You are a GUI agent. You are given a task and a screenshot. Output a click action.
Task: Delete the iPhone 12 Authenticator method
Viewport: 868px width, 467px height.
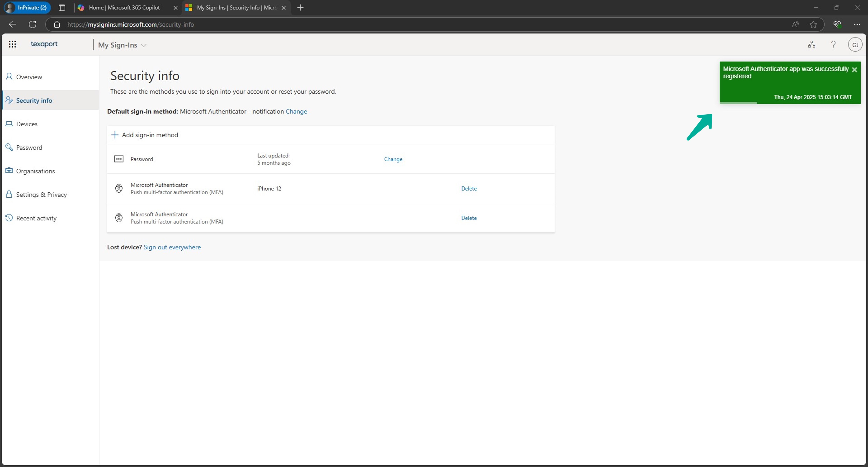(469, 188)
